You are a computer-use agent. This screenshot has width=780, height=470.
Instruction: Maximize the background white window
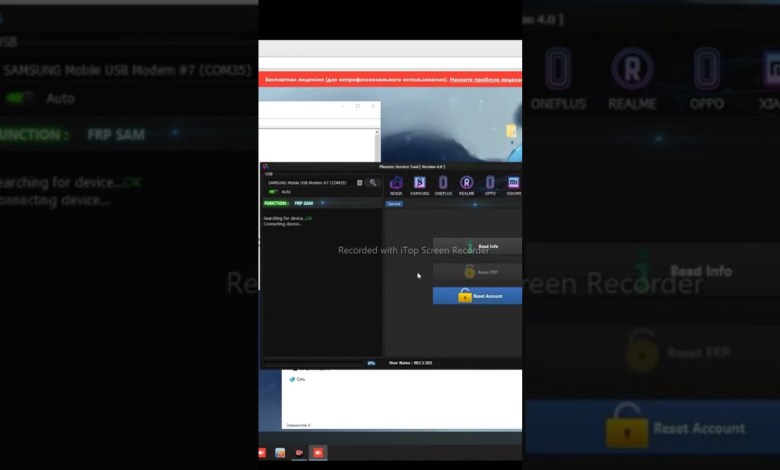358,106
